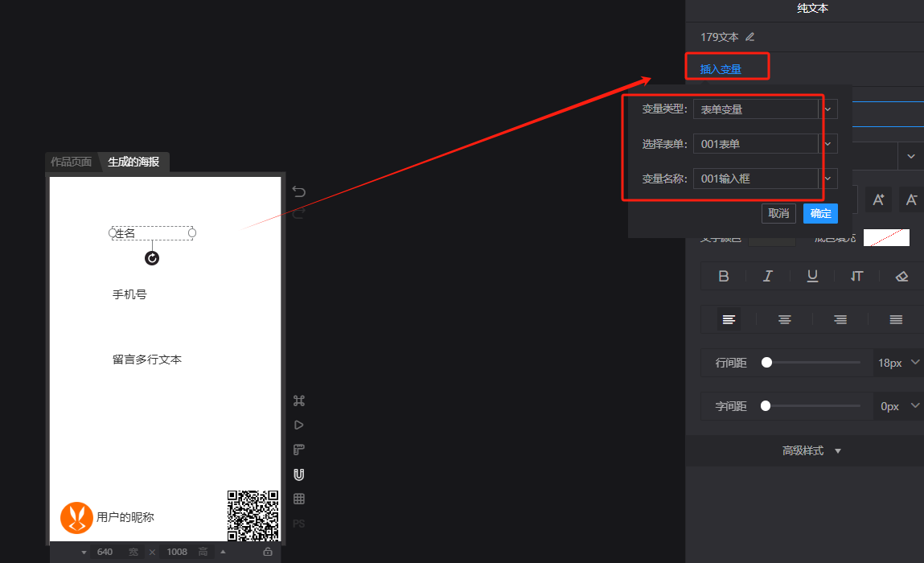Viewport: 924px width, 563px height.
Task: Toggle underline formatting
Action: coord(812,276)
